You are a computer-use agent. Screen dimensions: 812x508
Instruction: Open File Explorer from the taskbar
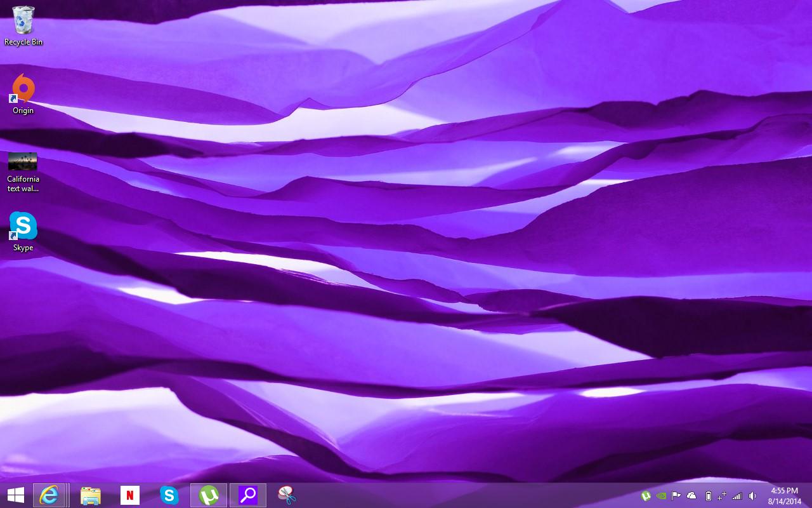pyautogui.click(x=91, y=495)
